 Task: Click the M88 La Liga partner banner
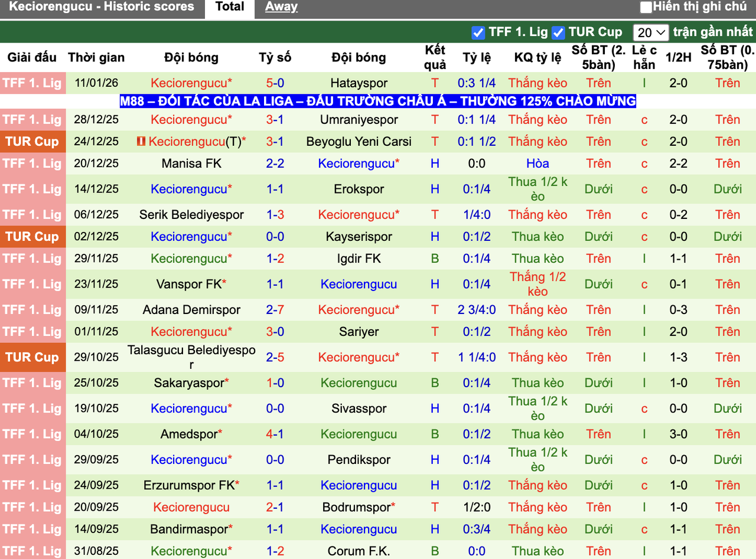click(x=378, y=101)
